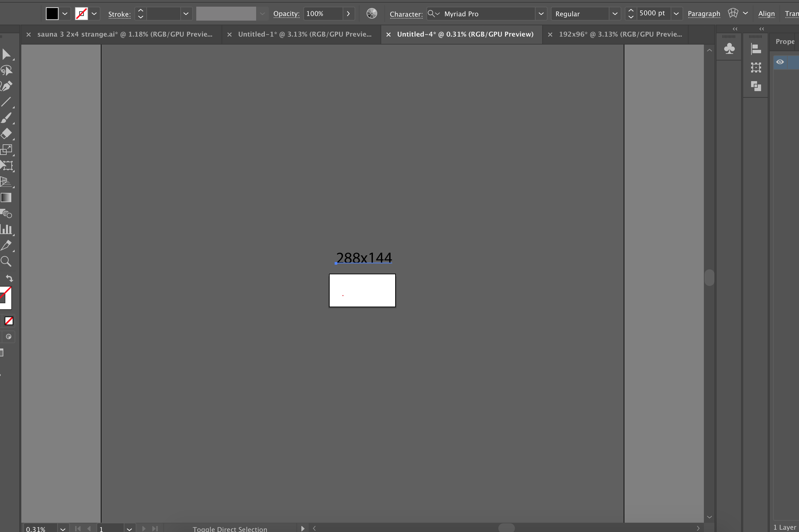Image resolution: width=799 pixels, height=532 pixels.
Task: Toggle layer visibility eye icon
Action: pos(780,62)
